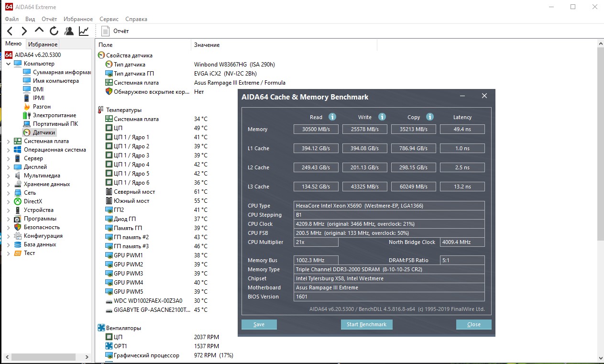This screenshot has height=364, width=604.
Task: Click the main list vertical scrollbar down arrow
Action: (x=601, y=358)
